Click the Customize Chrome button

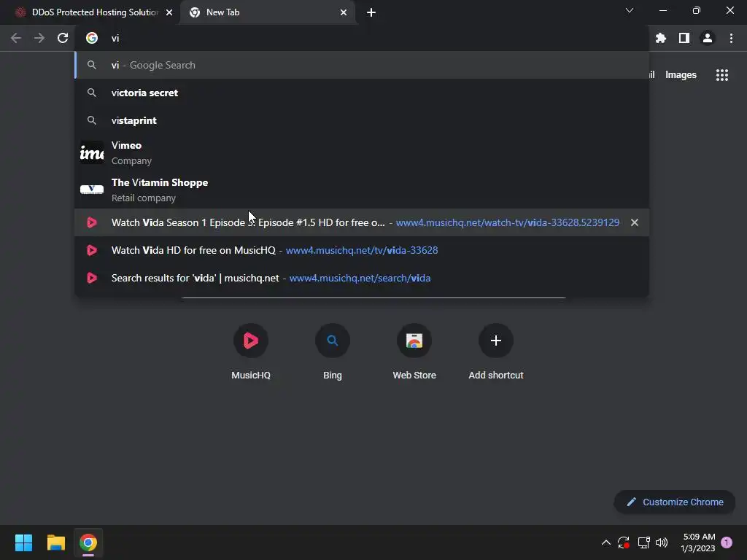point(675,502)
